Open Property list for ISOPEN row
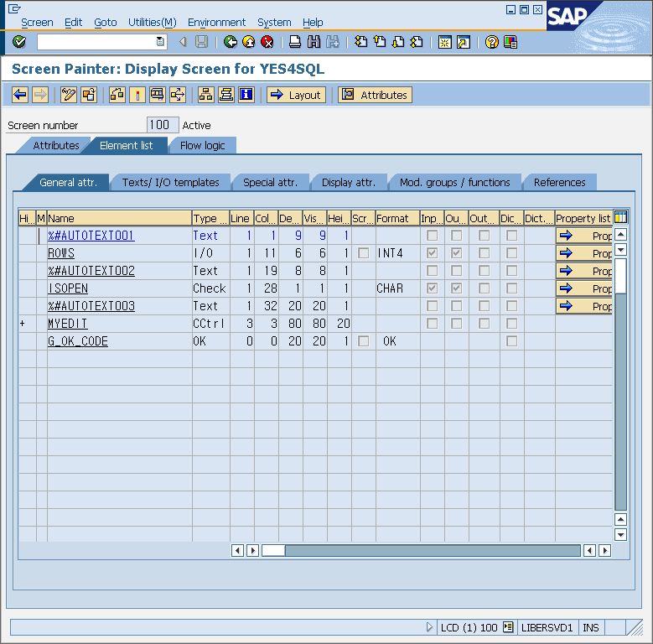The height and width of the screenshot is (644, 653). [584, 288]
